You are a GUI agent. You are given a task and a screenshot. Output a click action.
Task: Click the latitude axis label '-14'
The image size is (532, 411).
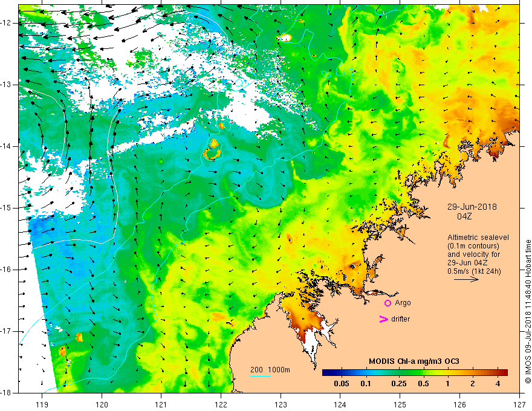pos(7,146)
